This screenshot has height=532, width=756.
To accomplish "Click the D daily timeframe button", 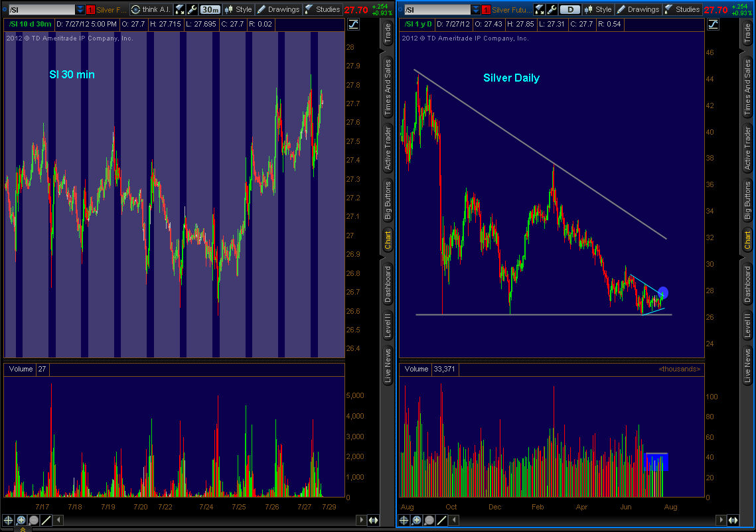I will 569,9.
